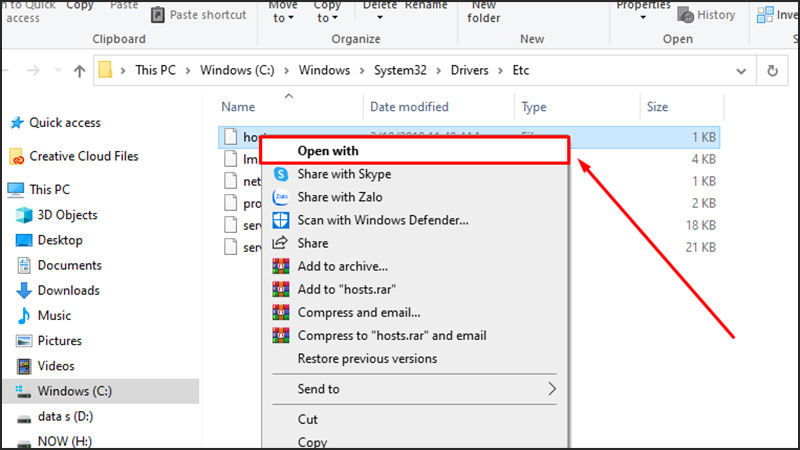800x450 pixels.
Task: Click the Pictures icon in sidebar
Action: [23, 341]
